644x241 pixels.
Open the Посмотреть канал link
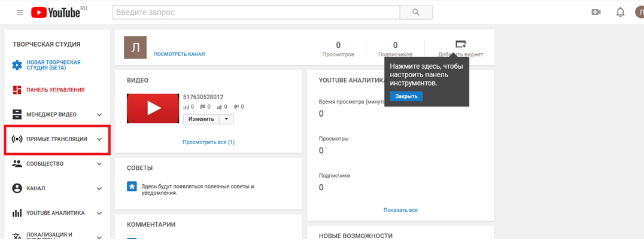pos(179,54)
